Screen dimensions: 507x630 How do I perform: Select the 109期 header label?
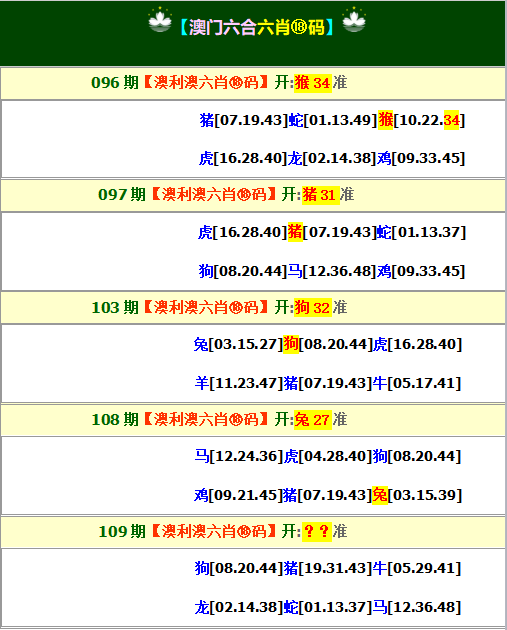pos(122,532)
